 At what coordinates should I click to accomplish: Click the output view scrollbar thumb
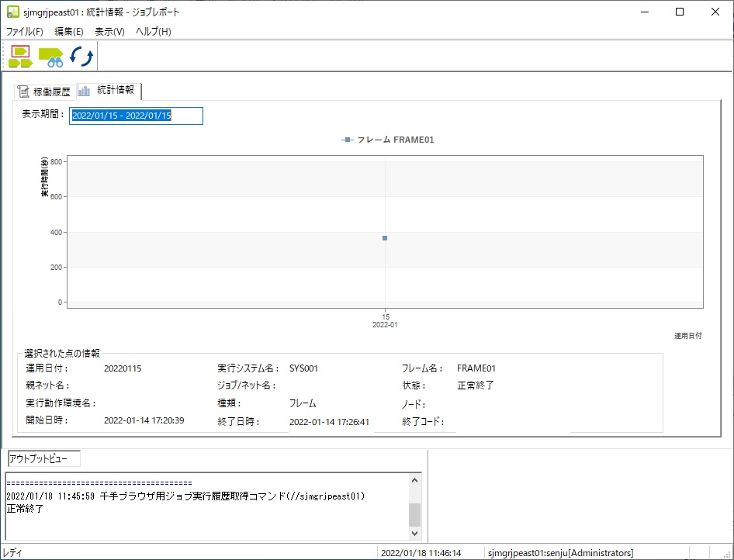coord(415,514)
